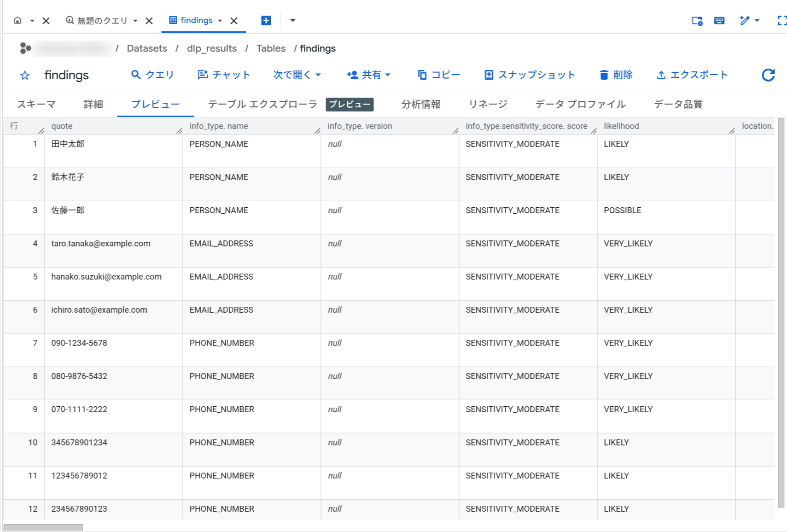Select cell ichiro.sato@example.com

click(114, 317)
